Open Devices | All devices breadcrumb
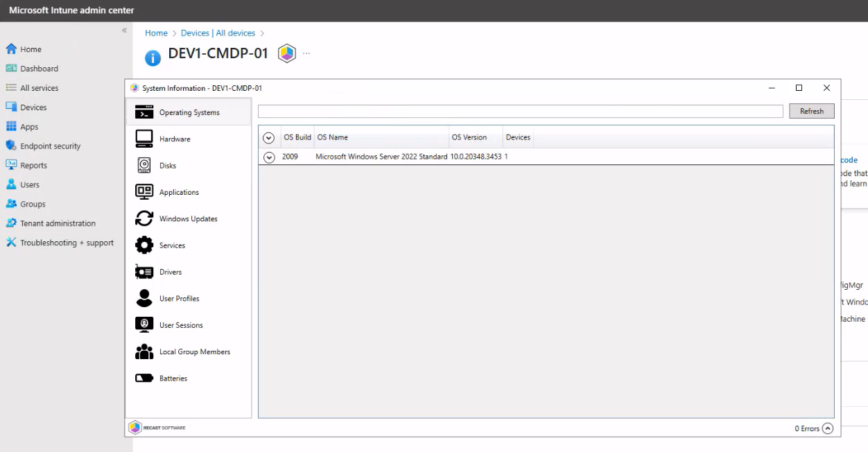868x452 pixels. click(x=218, y=33)
